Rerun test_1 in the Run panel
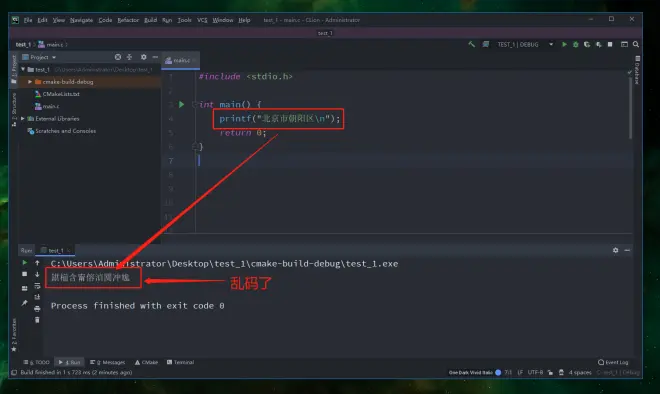 pos(24,262)
